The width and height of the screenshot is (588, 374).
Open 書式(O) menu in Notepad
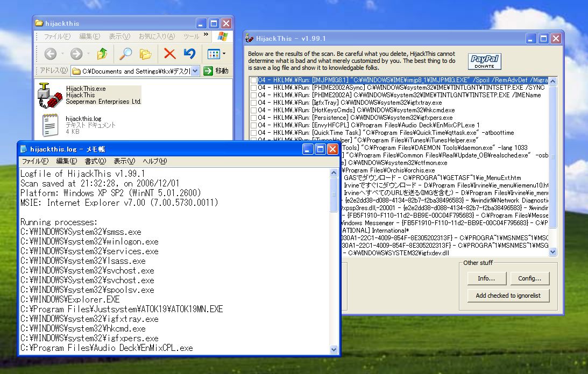click(x=95, y=161)
